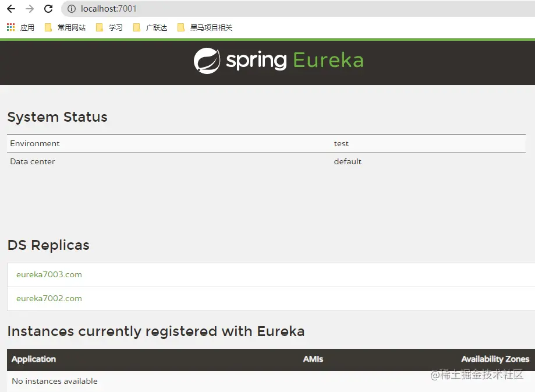
Task: Open the eureka7002.com replica link
Action: tap(49, 298)
